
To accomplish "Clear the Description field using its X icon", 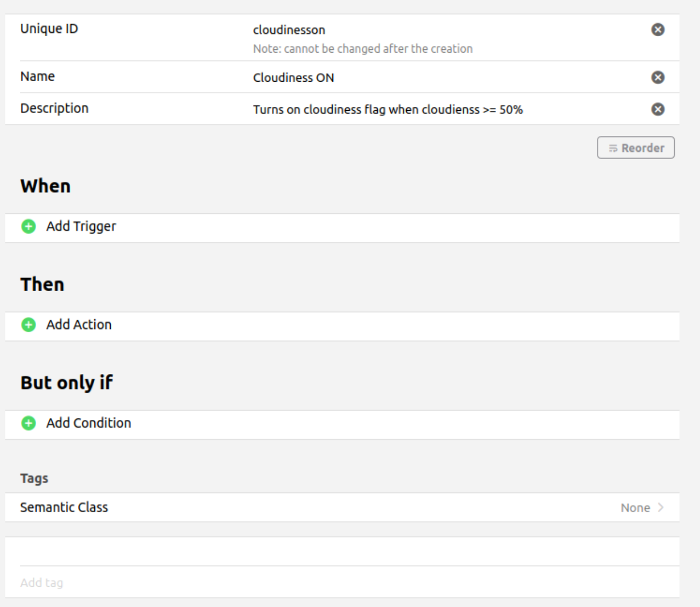I will tap(658, 109).
